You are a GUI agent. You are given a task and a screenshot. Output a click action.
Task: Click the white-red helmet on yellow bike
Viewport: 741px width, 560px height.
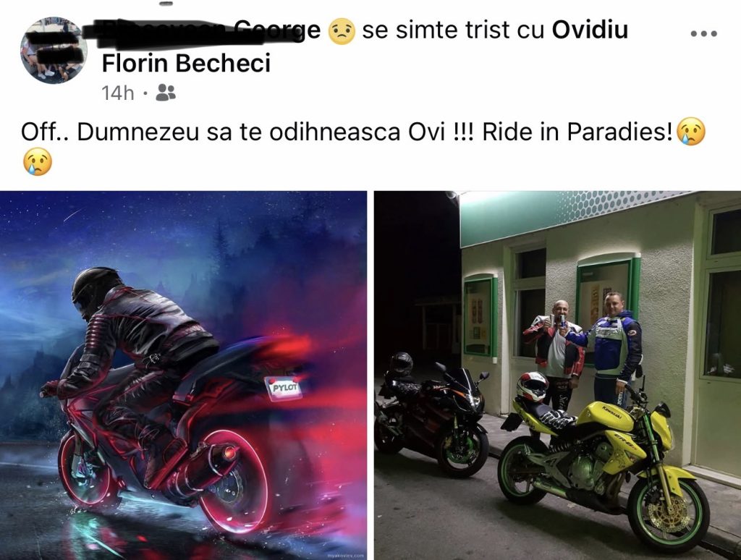[x=532, y=386]
